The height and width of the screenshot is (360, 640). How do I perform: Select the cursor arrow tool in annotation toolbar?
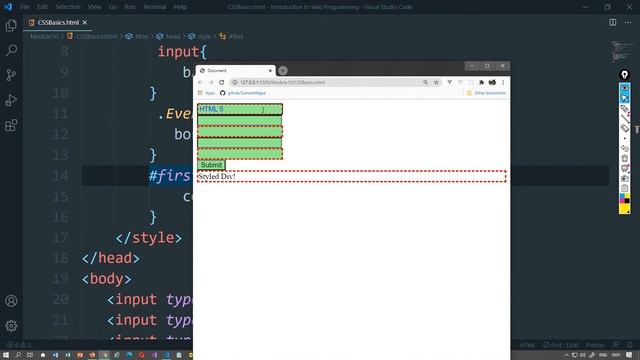pos(624,98)
